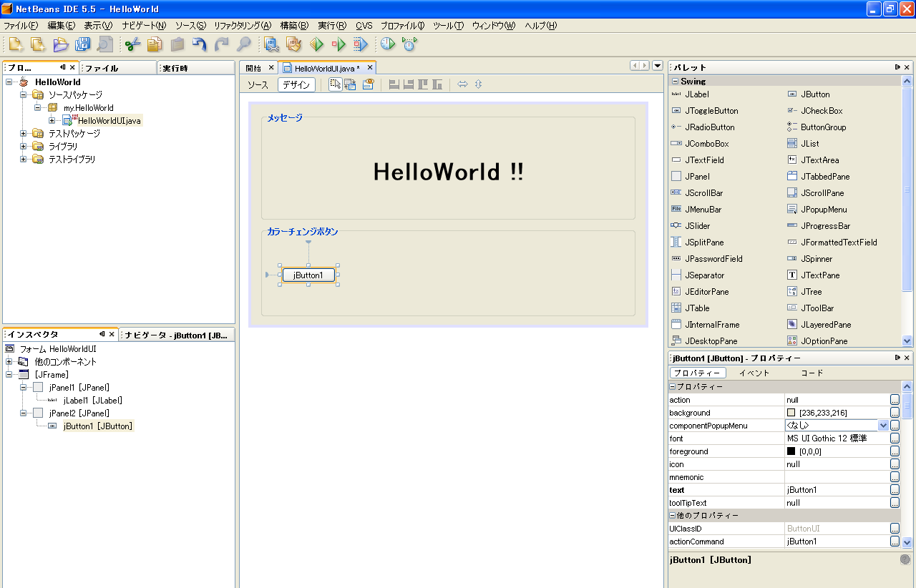Image resolution: width=916 pixels, height=588 pixels.
Task: Select the JCheckBox palette component
Action: (x=822, y=111)
